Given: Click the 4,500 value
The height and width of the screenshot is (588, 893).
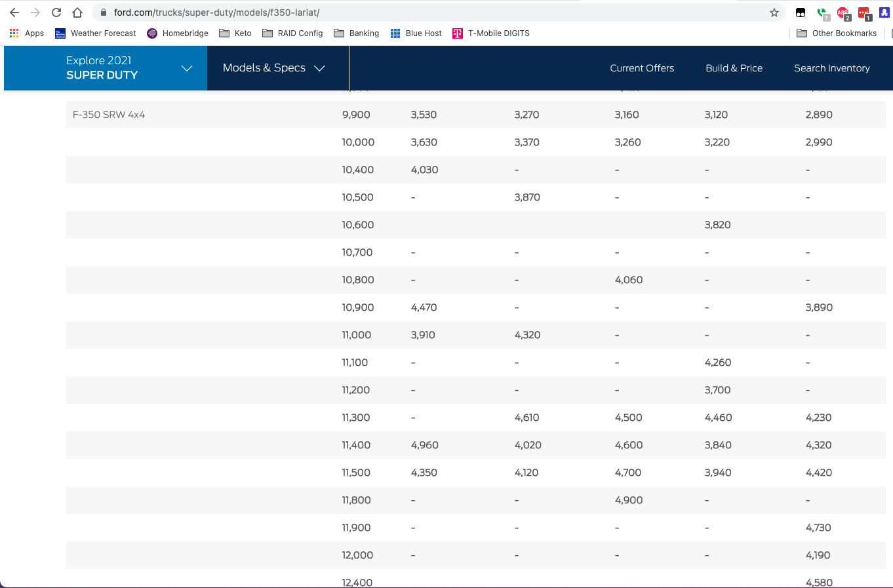Looking at the screenshot, I should coord(628,418).
